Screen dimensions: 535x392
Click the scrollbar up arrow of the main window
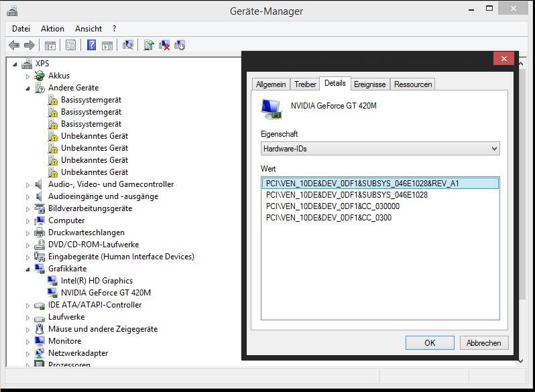(x=521, y=64)
